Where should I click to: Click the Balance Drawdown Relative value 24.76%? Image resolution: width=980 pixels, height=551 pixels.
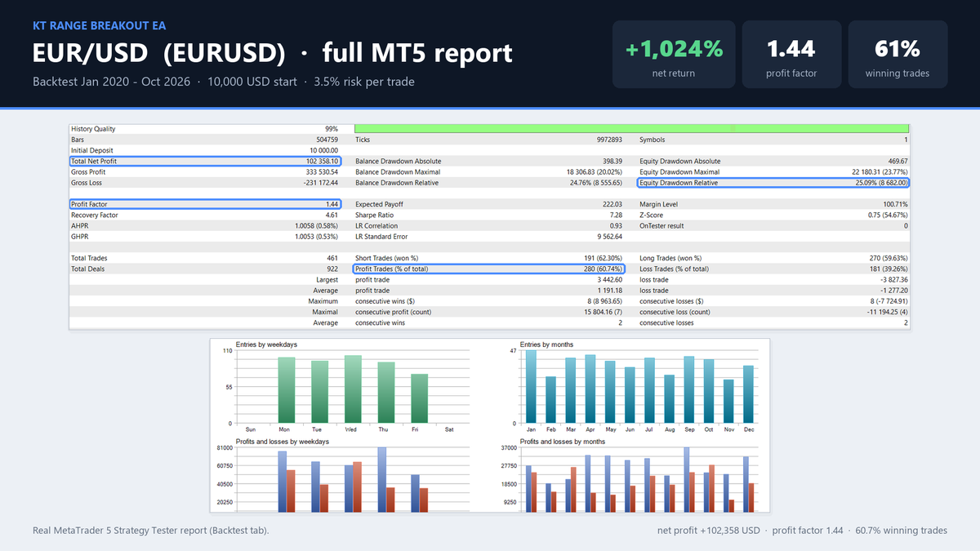595,183
